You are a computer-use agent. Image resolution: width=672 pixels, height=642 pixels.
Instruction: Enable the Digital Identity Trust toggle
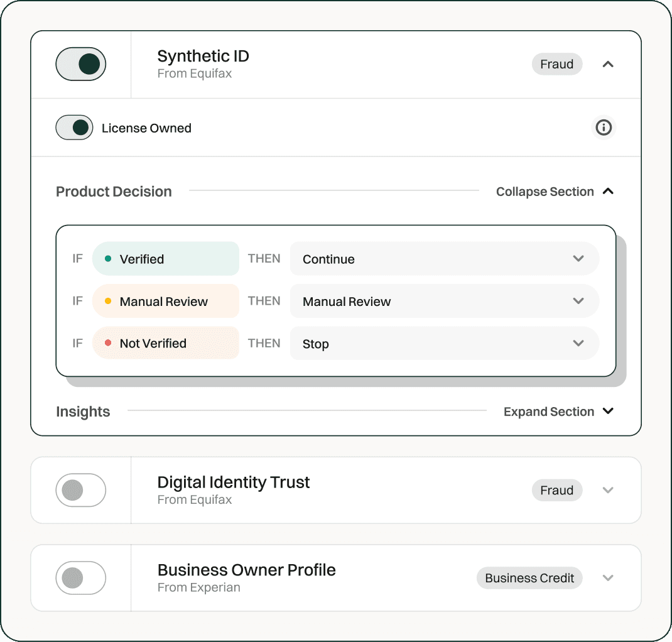[x=81, y=490]
